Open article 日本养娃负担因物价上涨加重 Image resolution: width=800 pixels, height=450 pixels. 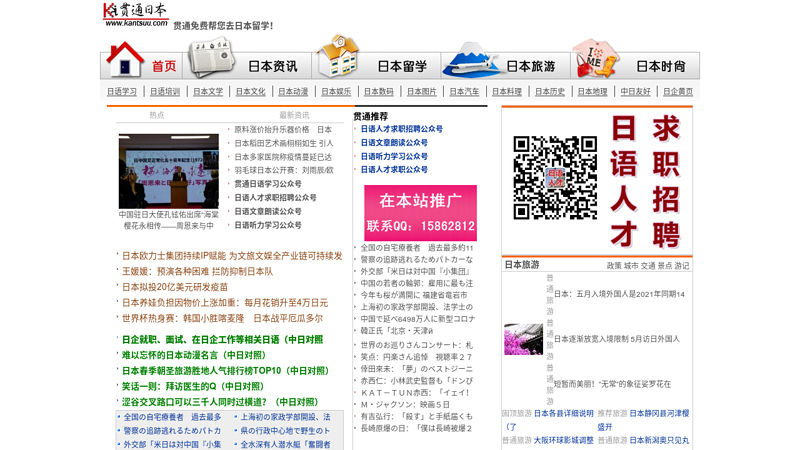(225, 303)
